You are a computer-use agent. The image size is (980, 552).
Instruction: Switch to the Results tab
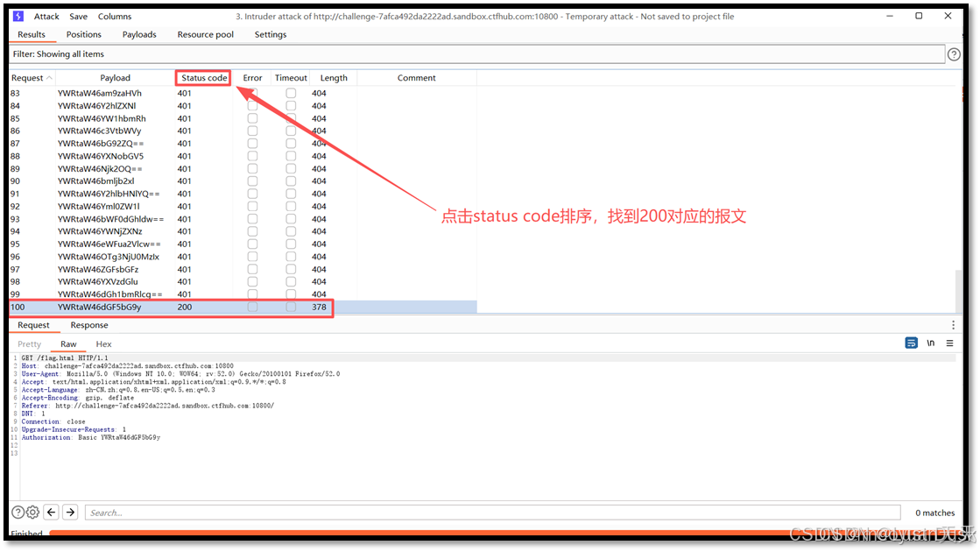tap(32, 34)
